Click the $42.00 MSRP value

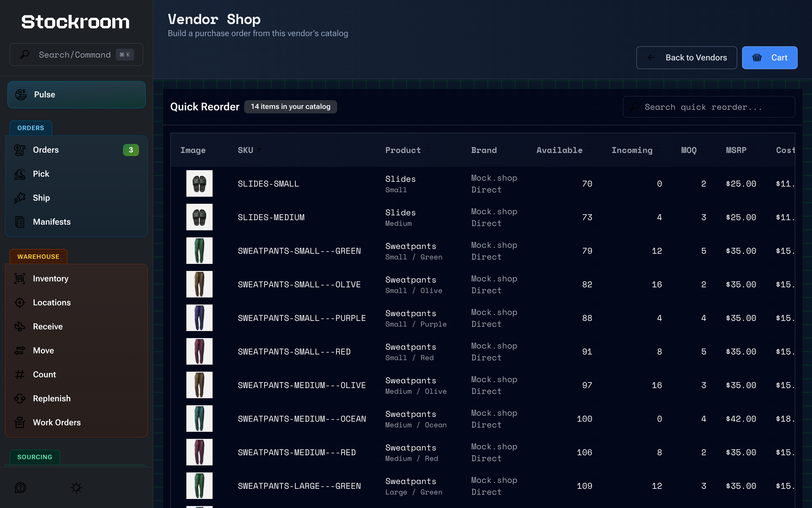click(x=741, y=419)
